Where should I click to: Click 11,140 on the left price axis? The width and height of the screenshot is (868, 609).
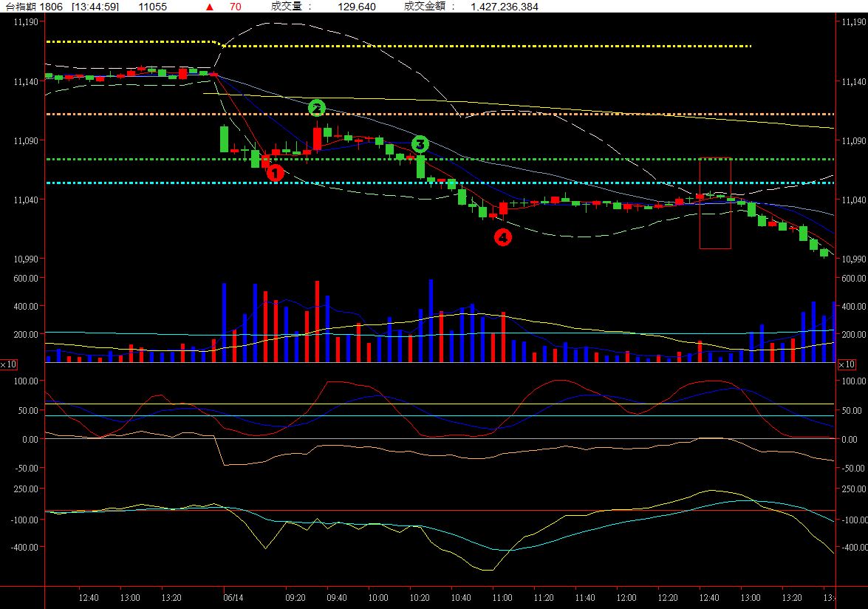point(26,81)
